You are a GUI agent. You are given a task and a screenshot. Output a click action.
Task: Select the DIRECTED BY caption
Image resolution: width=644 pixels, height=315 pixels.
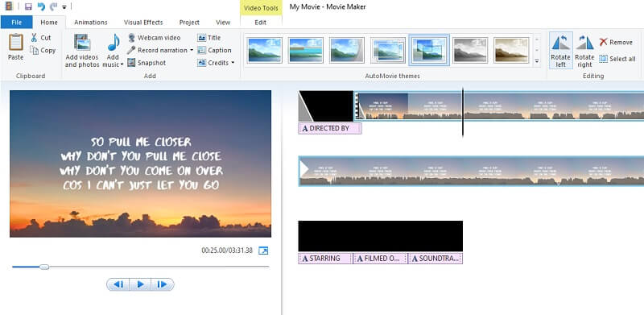pyautogui.click(x=330, y=128)
